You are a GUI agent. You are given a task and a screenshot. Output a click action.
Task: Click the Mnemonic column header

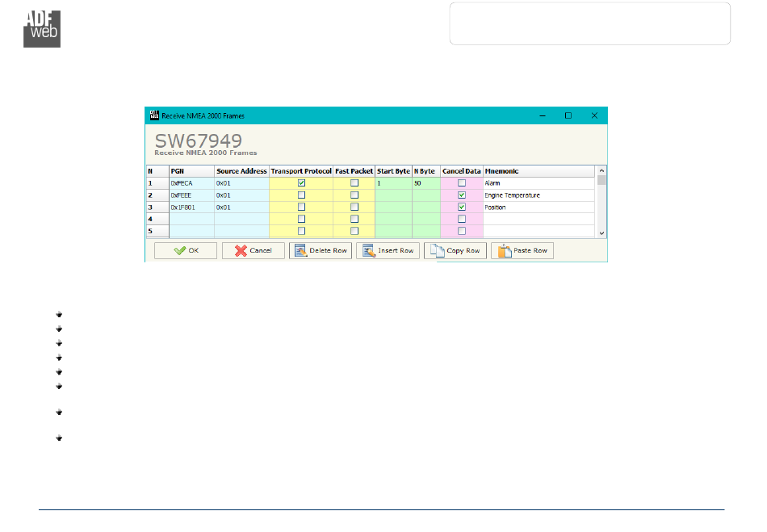coord(538,171)
